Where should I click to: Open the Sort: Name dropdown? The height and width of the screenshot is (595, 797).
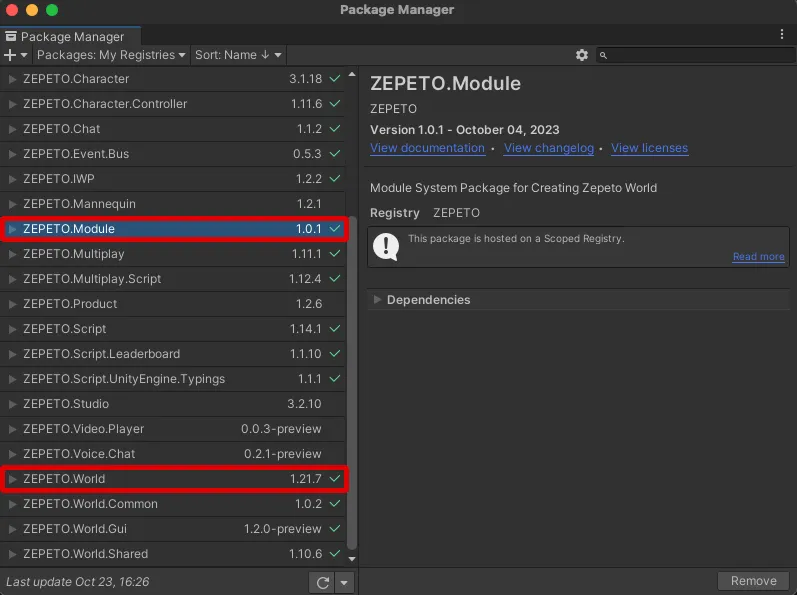238,55
